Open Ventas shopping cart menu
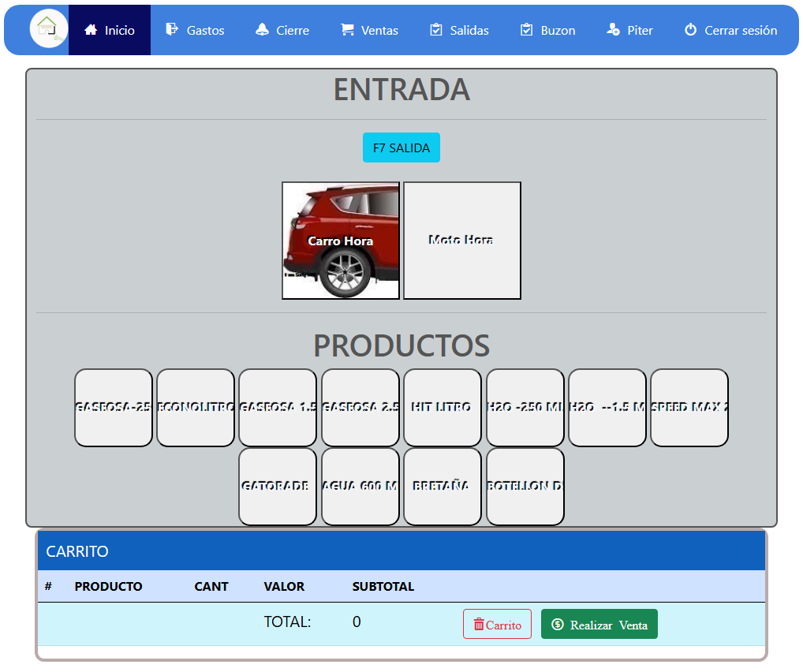 tap(369, 30)
